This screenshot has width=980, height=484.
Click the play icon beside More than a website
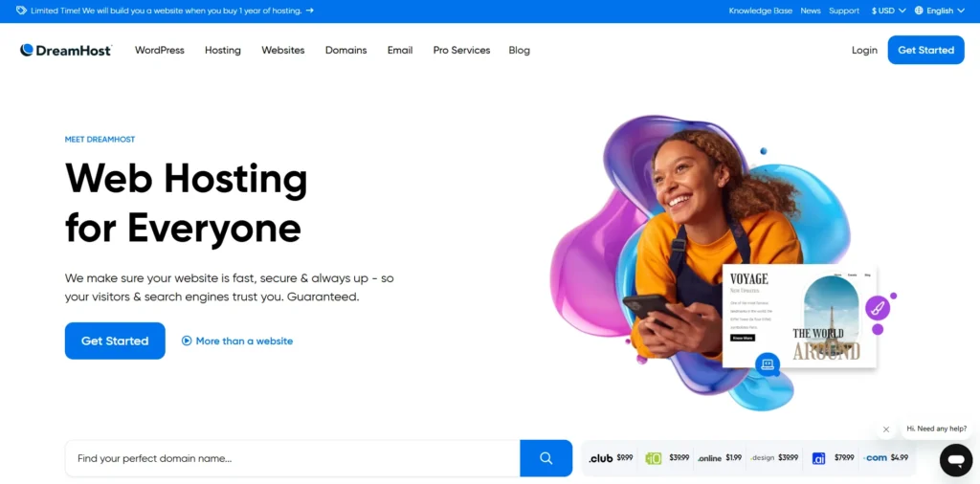click(x=187, y=341)
